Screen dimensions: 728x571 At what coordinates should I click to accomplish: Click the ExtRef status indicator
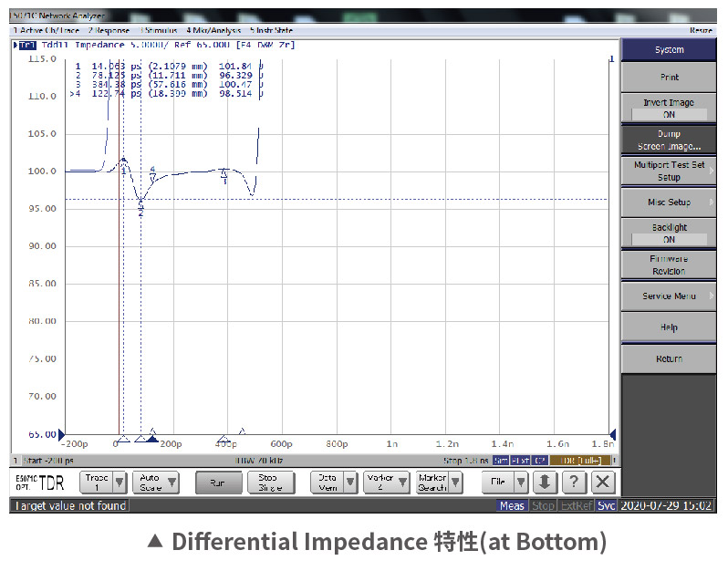point(577,505)
